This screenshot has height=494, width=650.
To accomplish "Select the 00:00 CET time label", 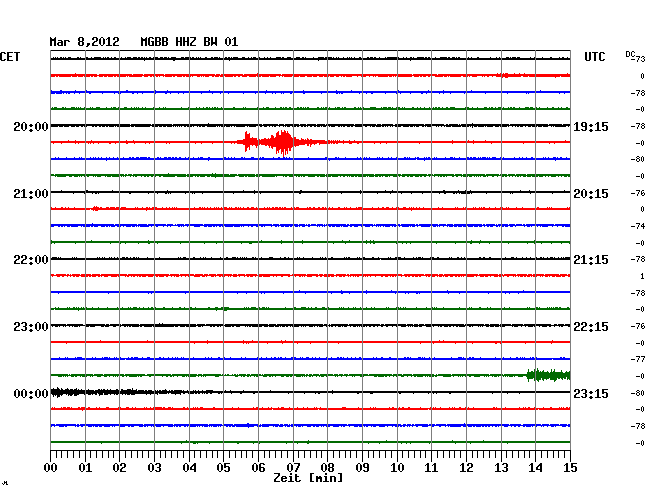I will [x=31, y=393].
